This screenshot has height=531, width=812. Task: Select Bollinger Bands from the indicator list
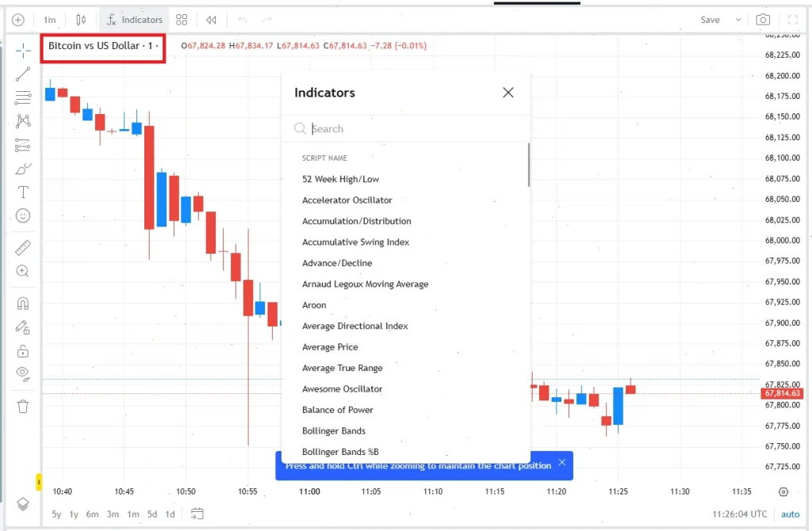pos(332,430)
